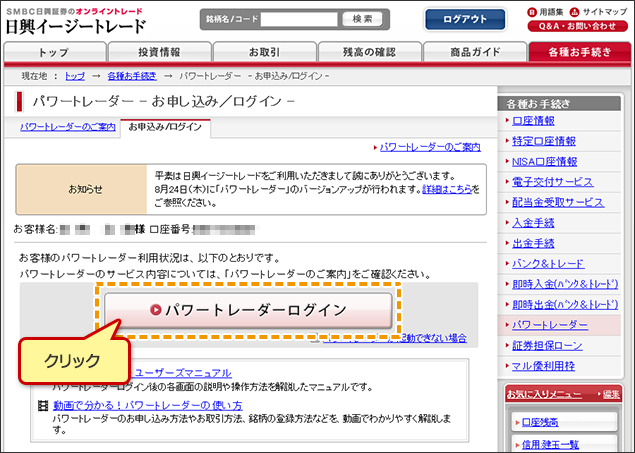Click the 用語集 glossary icon
This screenshot has width=635, height=453.
(530, 12)
